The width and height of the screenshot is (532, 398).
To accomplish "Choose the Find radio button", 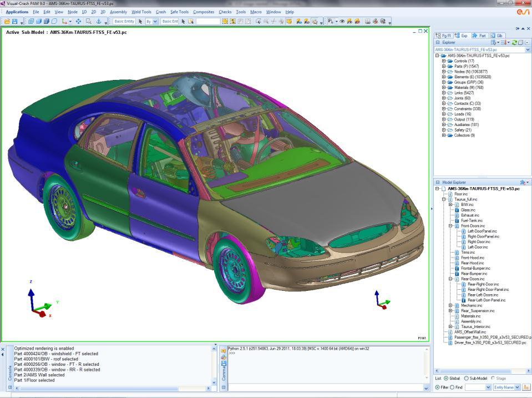I will tap(453, 387).
